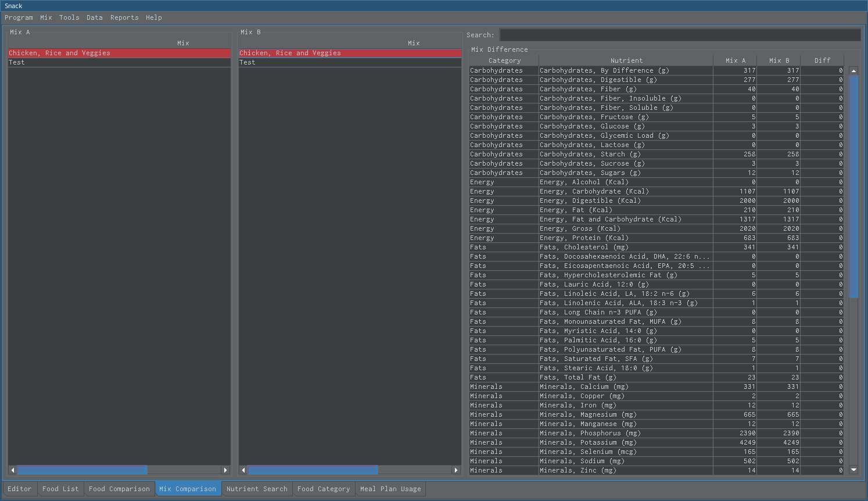Select the Minerals, Potassium (mg) row

[x=657, y=442]
